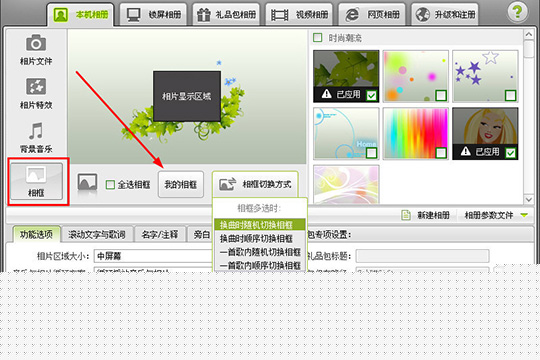Check the Home circles frame checkbox

[x=371, y=153]
